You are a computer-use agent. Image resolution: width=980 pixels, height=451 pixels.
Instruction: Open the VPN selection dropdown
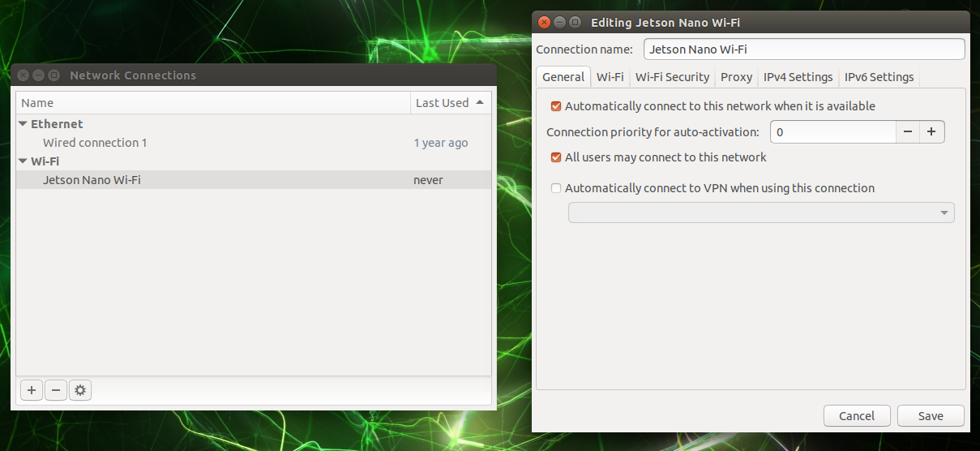[761, 213]
